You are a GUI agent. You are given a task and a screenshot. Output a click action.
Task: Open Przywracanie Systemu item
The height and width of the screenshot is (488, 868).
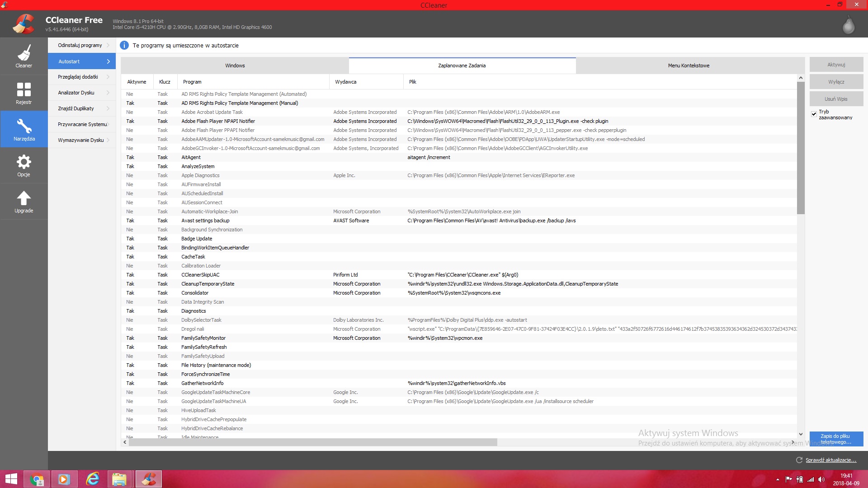[x=82, y=124]
